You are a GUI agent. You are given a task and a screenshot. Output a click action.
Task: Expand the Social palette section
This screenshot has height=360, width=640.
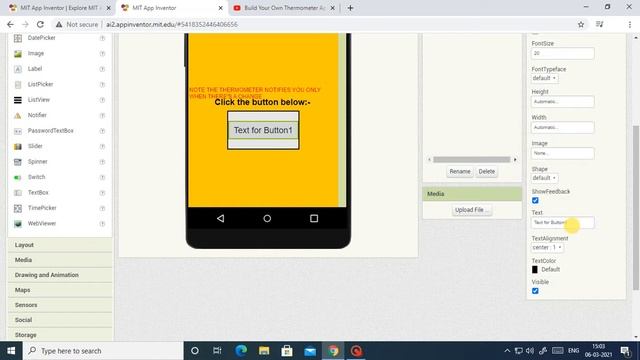(60, 320)
